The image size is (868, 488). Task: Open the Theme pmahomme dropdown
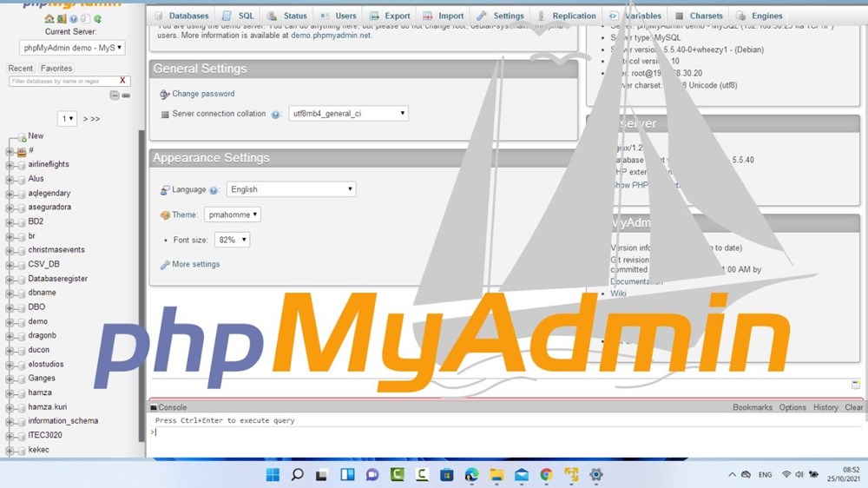point(233,214)
